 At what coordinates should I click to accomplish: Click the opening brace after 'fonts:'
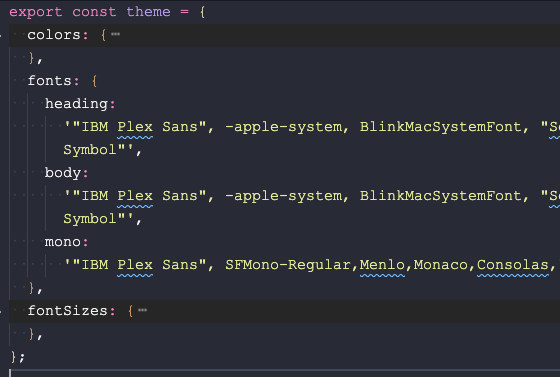pyautogui.click(x=94, y=81)
